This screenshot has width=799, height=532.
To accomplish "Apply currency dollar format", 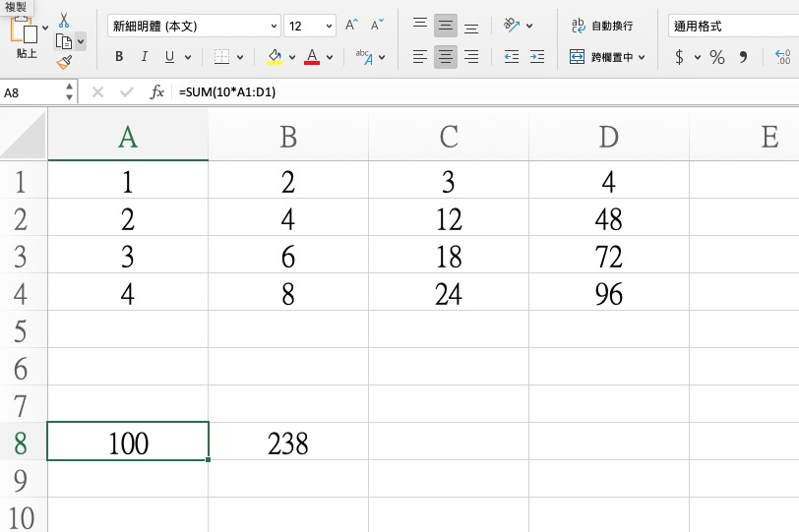I will tap(679, 56).
